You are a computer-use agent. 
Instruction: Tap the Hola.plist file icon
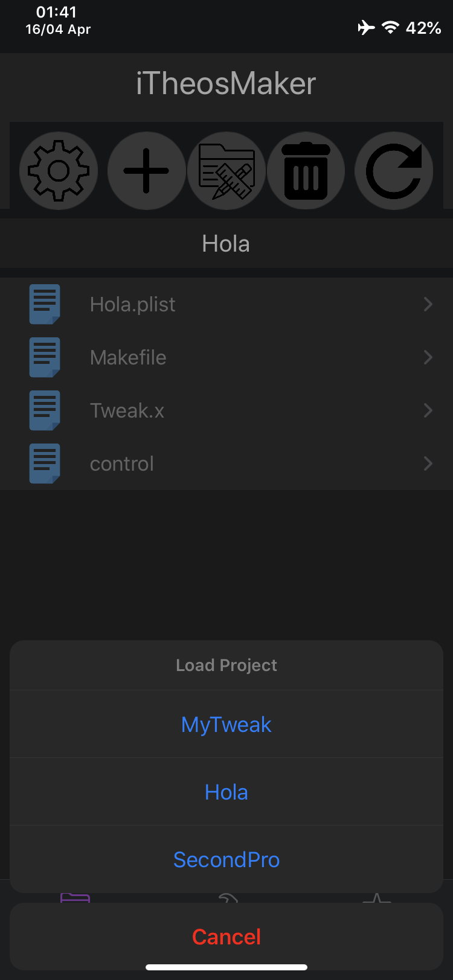tap(45, 304)
